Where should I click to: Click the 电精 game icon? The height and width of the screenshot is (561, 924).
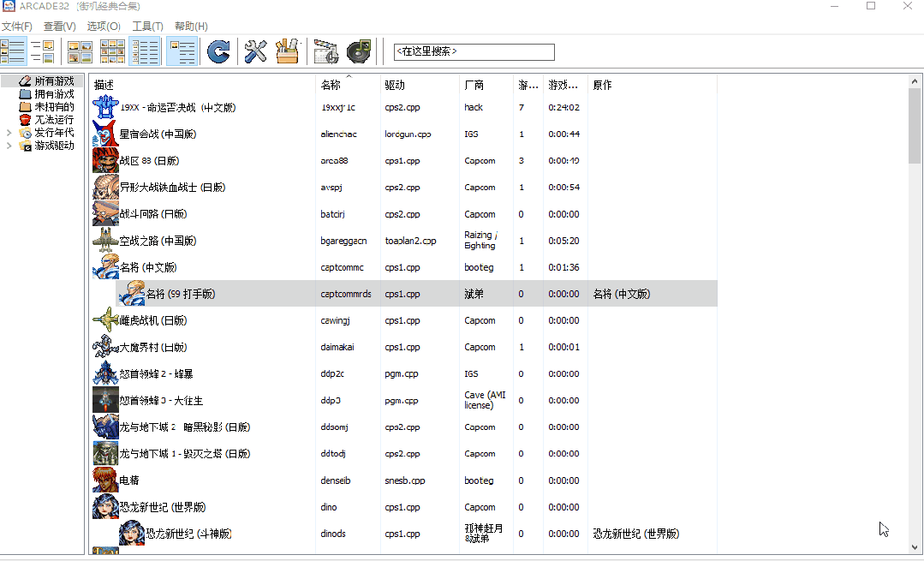105,480
